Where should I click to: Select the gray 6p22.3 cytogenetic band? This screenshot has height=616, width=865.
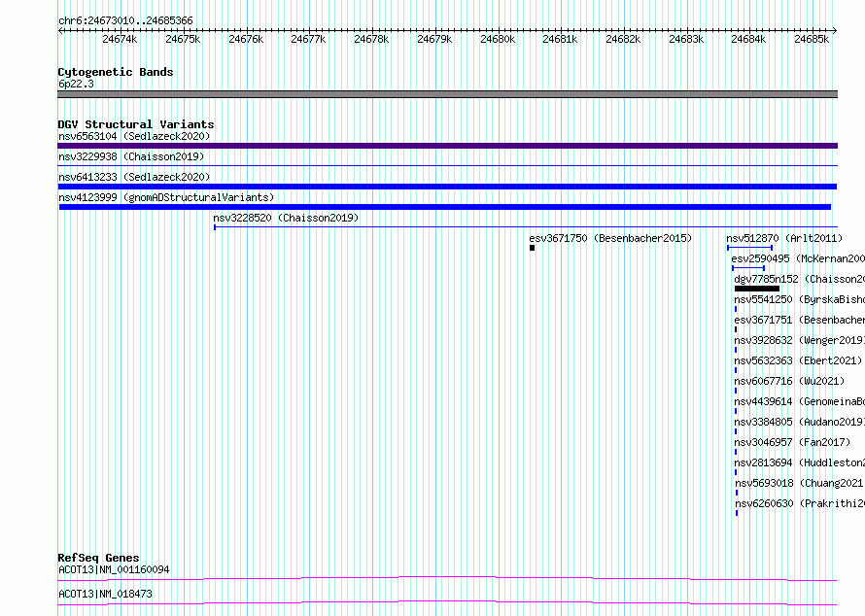tap(447, 94)
